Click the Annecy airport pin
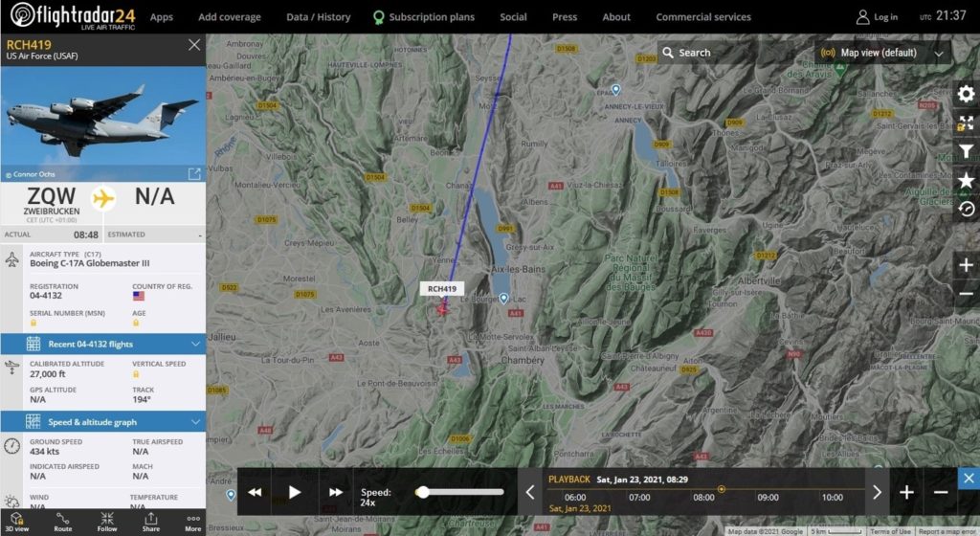The width and height of the screenshot is (980, 536). pos(615,89)
